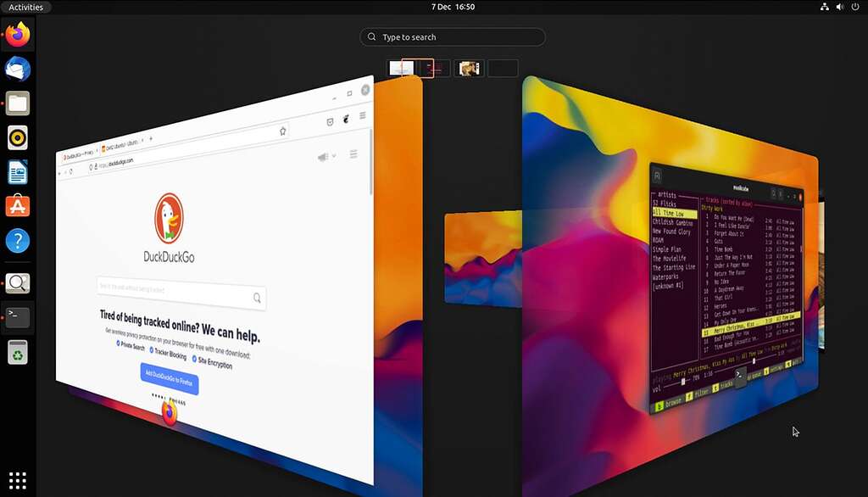This screenshot has width=868, height=497.
Task: Launch the Terminal from the dock
Action: click(17, 317)
